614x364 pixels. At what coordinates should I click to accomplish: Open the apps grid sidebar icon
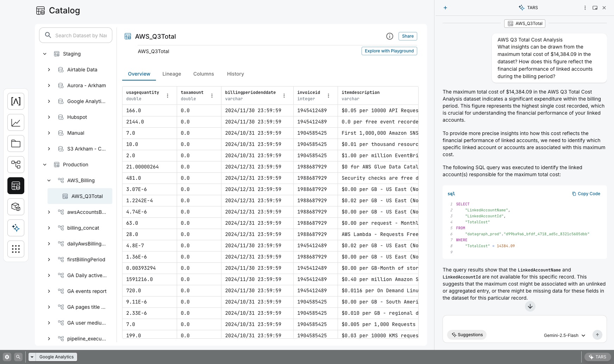(16, 249)
